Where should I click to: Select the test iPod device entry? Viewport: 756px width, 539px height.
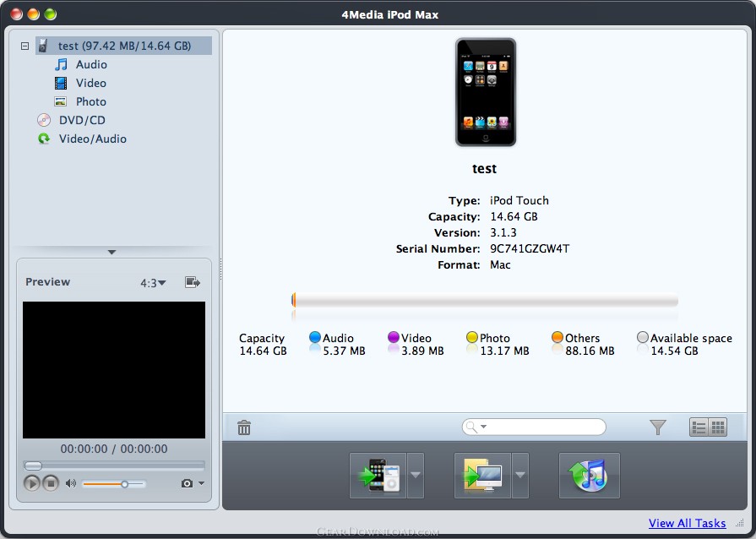pos(123,46)
